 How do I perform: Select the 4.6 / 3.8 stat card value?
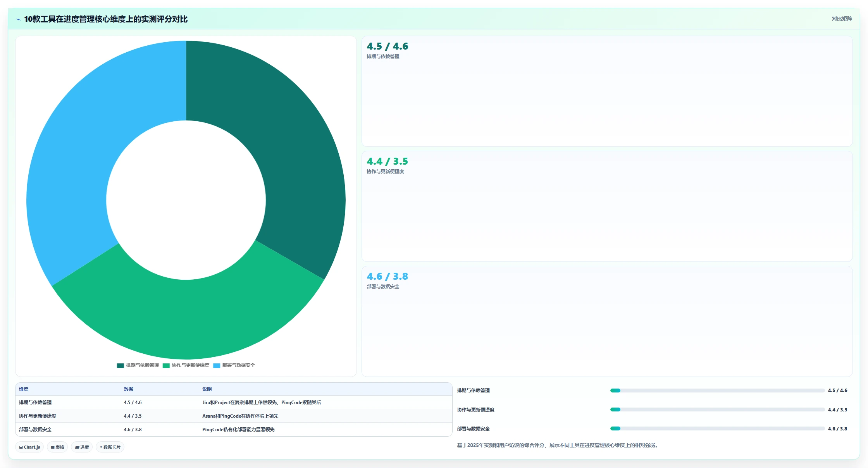387,277
